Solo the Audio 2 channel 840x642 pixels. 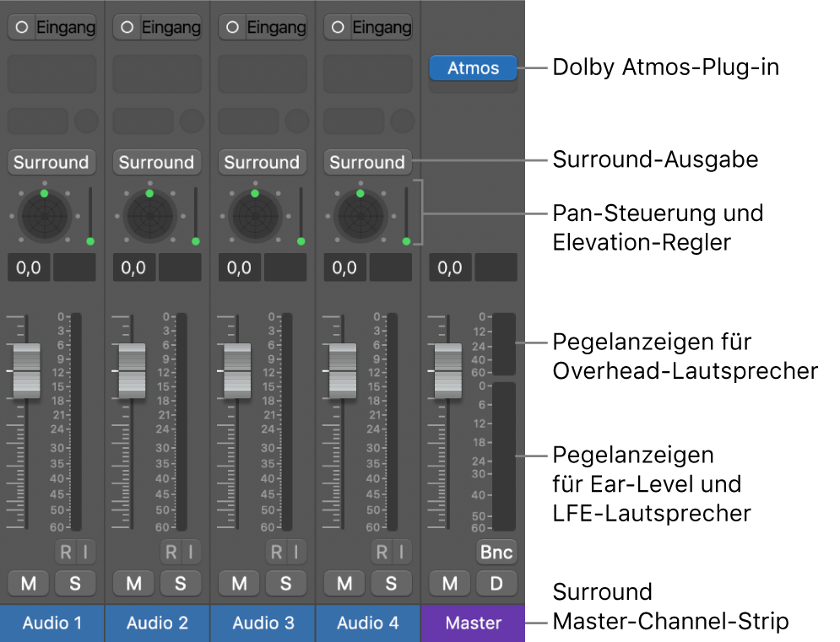pyautogui.click(x=181, y=583)
